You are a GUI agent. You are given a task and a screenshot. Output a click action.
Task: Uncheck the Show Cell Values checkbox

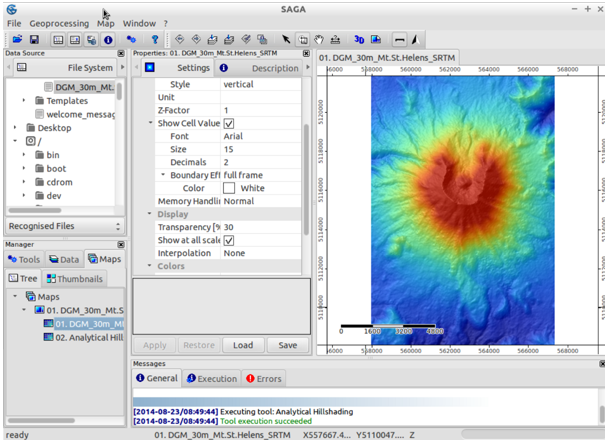229,123
